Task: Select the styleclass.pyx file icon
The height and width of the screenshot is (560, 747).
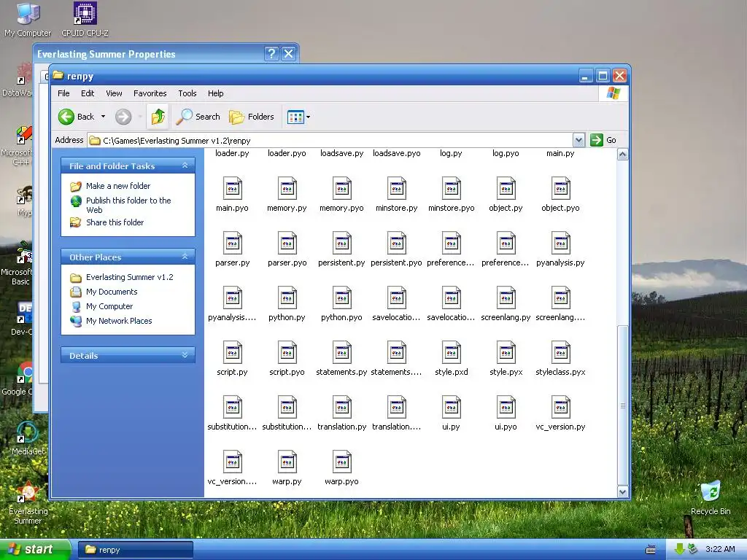Action: 561,352
